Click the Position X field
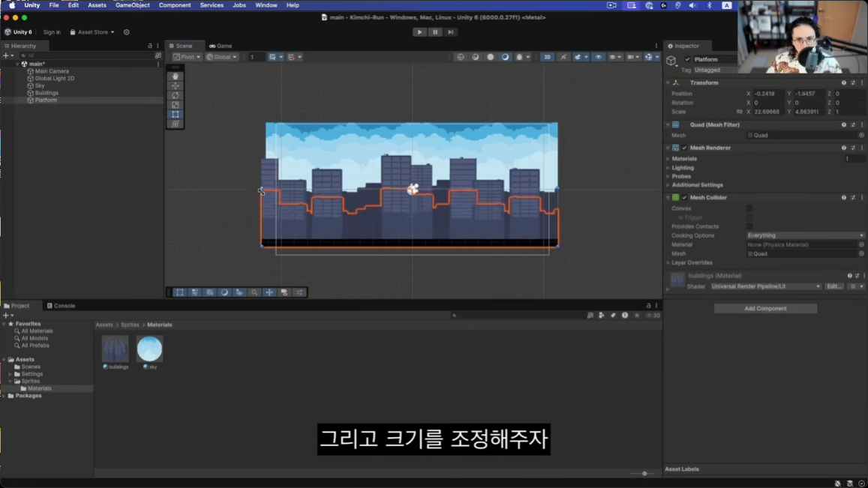868x488 pixels. click(769, 94)
